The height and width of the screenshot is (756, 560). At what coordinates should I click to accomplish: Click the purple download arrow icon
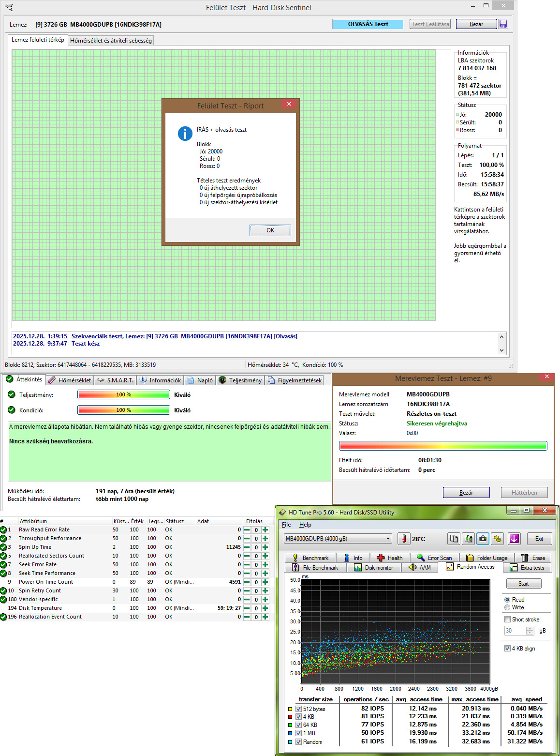point(514,539)
